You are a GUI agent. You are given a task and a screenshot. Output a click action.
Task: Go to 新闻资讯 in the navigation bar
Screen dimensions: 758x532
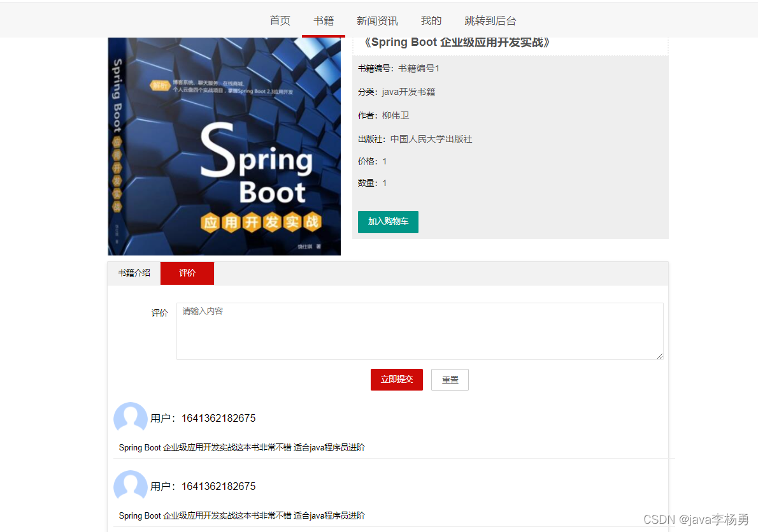(x=377, y=20)
